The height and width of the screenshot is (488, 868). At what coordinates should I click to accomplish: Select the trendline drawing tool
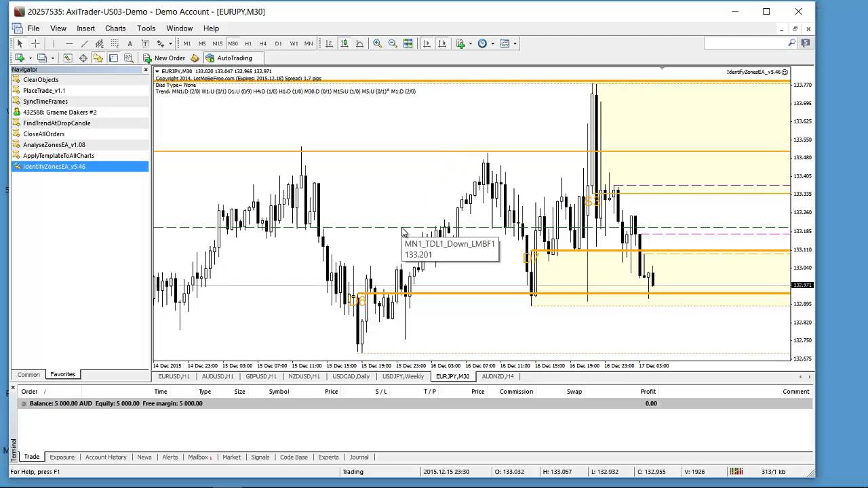pyautogui.click(x=84, y=43)
